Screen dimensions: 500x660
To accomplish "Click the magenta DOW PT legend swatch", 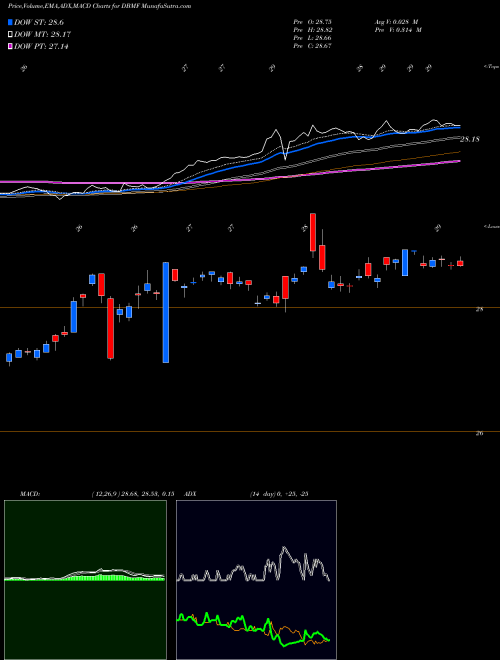I will click(11, 46).
